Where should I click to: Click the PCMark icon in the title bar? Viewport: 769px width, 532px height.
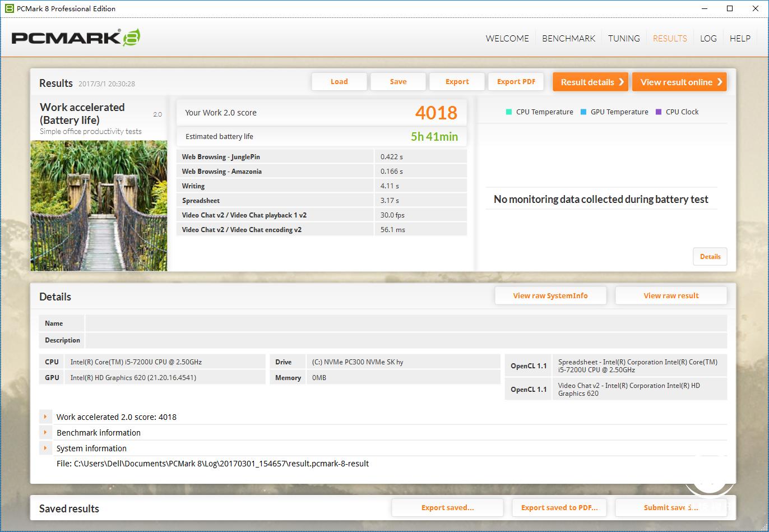8,8
